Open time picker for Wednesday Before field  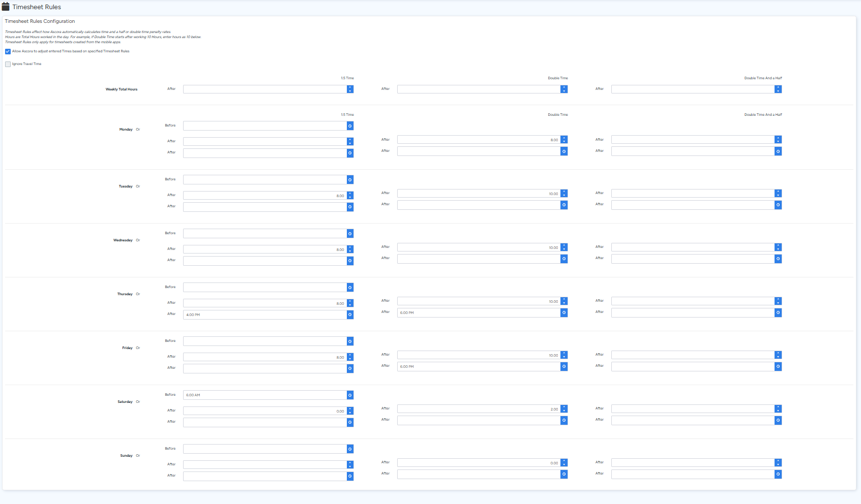click(x=350, y=234)
